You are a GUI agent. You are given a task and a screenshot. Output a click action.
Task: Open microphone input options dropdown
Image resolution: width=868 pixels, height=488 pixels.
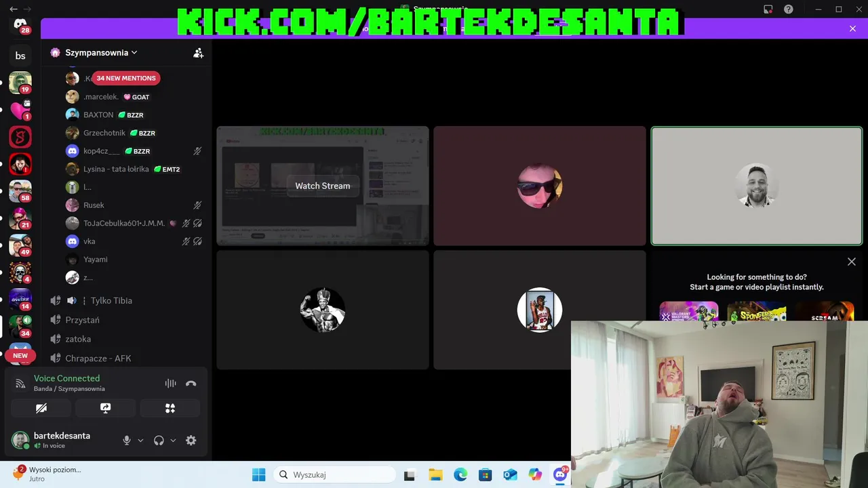pyautogui.click(x=140, y=441)
